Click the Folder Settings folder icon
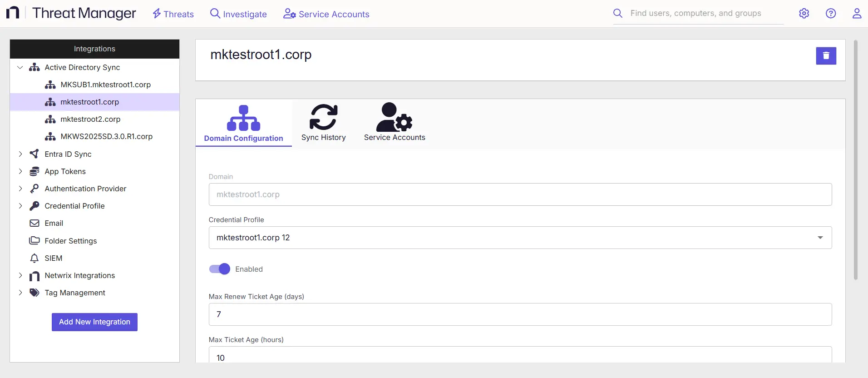Viewport: 868px width, 378px height. click(x=35, y=240)
